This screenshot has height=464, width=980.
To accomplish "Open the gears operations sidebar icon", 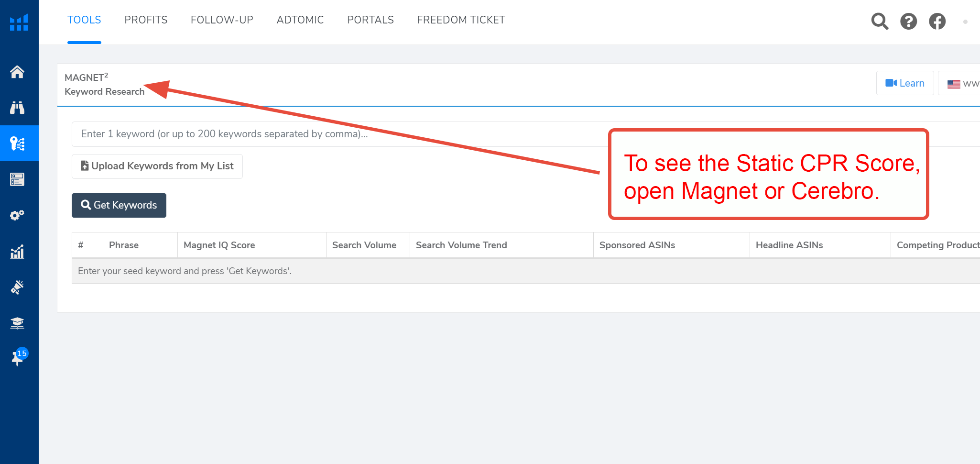I will (x=17, y=215).
